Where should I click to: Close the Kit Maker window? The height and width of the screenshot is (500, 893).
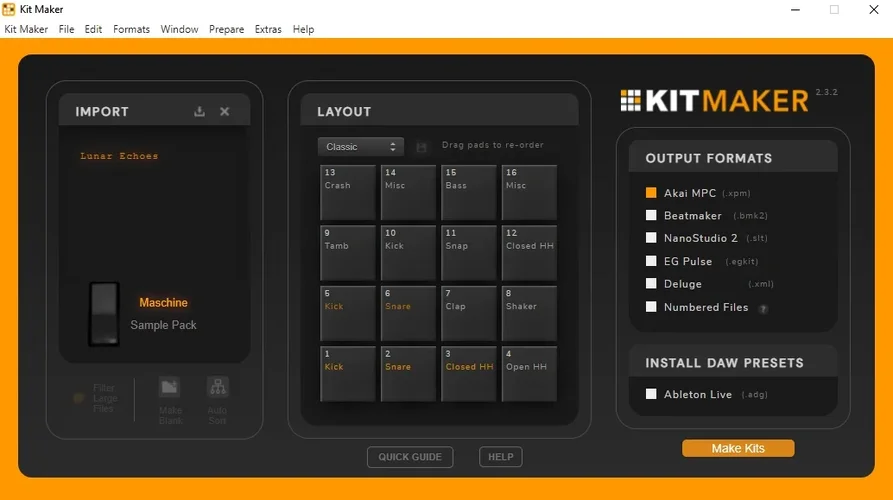(x=874, y=10)
